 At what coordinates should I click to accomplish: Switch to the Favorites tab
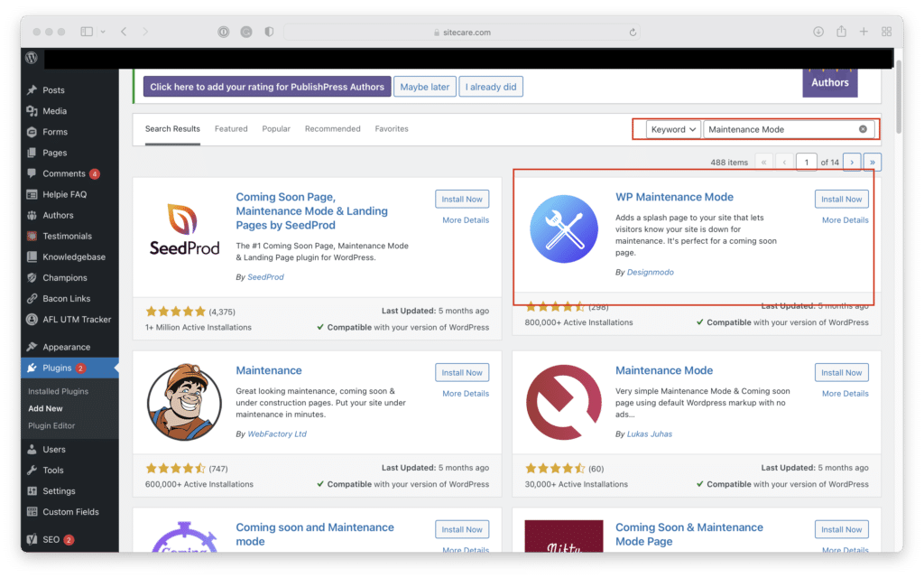392,128
